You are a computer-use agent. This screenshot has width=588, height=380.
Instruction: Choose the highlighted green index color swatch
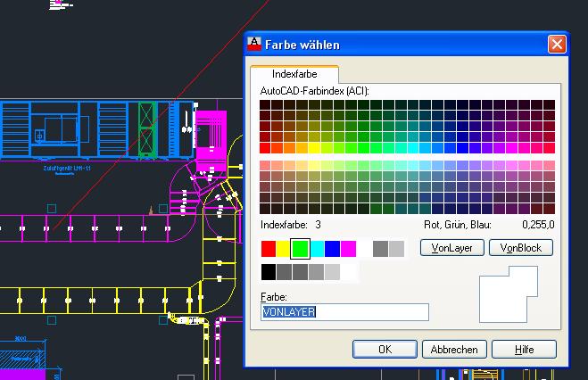click(x=300, y=248)
